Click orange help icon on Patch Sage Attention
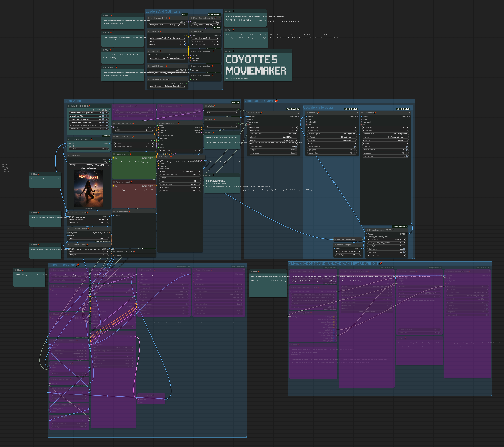The width and height of the screenshot is (504, 447). coord(219,18)
